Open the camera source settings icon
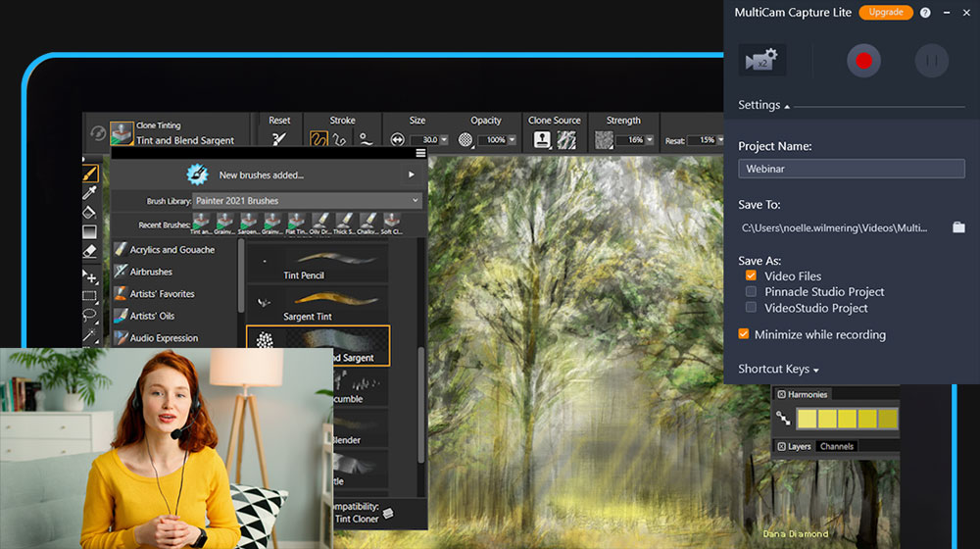Image resolution: width=980 pixels, height=549 pixels. (760, 61)
